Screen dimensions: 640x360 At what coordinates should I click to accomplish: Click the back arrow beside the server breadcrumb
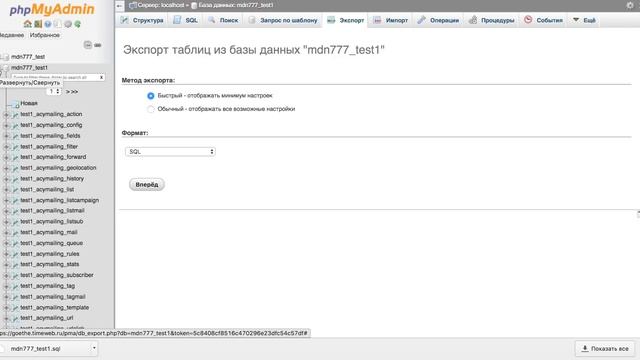click(x=119, y=6)
